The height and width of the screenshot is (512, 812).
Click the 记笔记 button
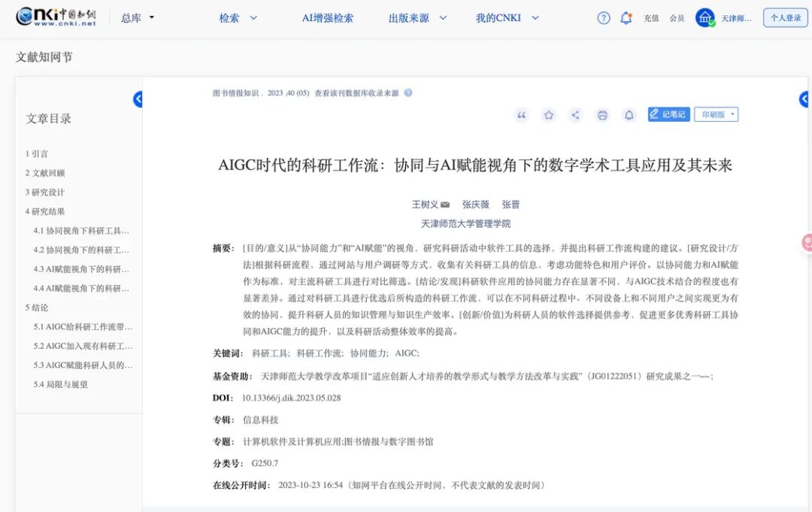point(668,114)
